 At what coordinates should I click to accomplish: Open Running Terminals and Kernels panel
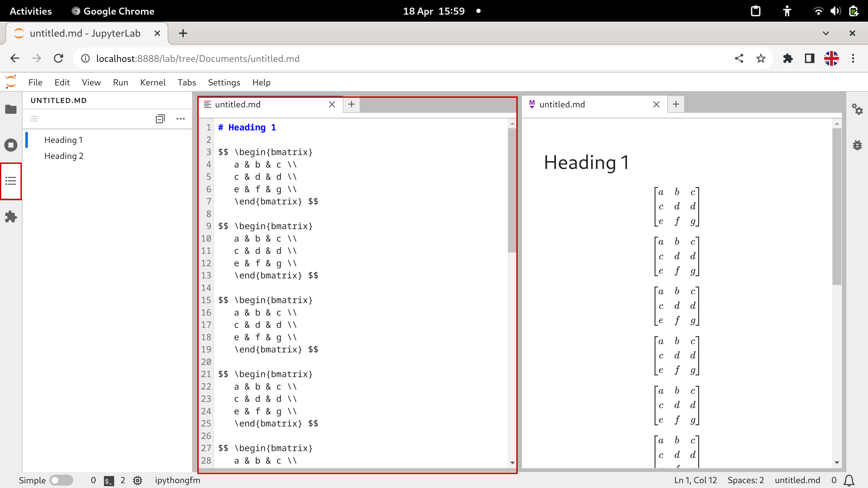point(11,145)
